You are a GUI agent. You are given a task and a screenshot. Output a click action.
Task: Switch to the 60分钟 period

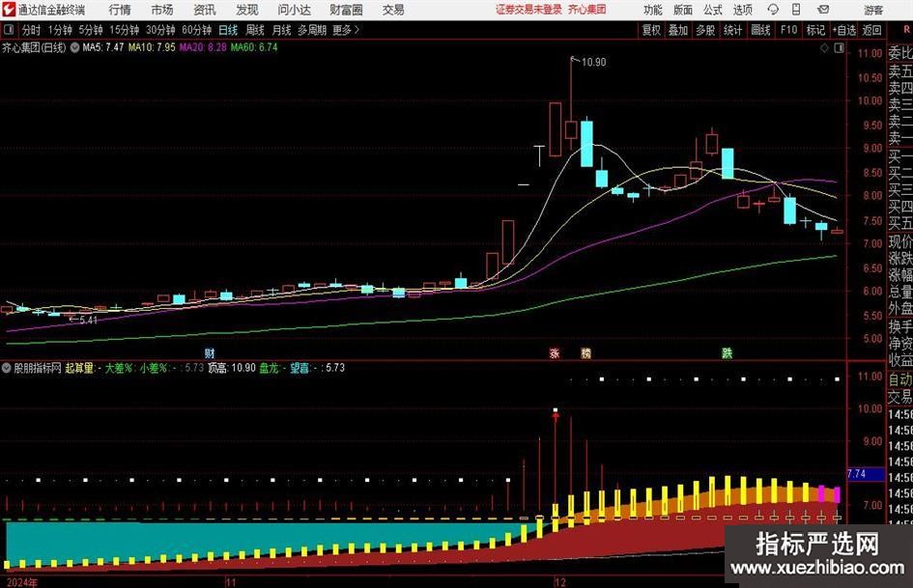[197, 30]
